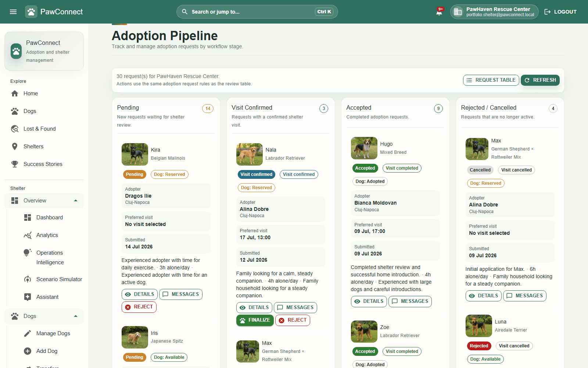Click the PawHaven Rescue Center account chip
The width and height of the screenshot is (588, 368).
coord(494,12)
